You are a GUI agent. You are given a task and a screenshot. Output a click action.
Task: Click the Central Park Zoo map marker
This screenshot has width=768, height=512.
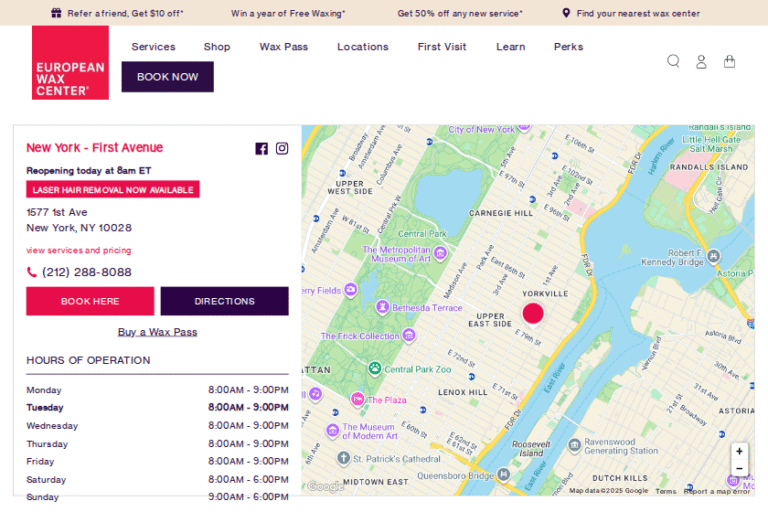point(374,369)
